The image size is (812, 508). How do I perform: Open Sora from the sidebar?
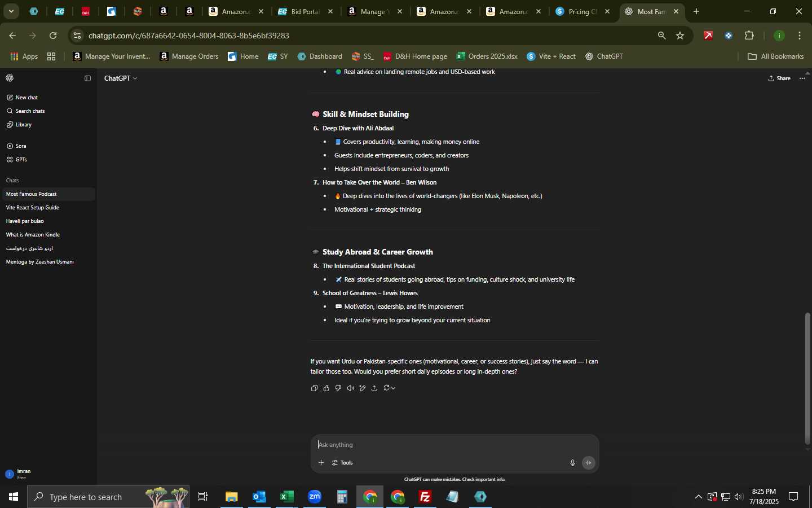pos(48,146)
